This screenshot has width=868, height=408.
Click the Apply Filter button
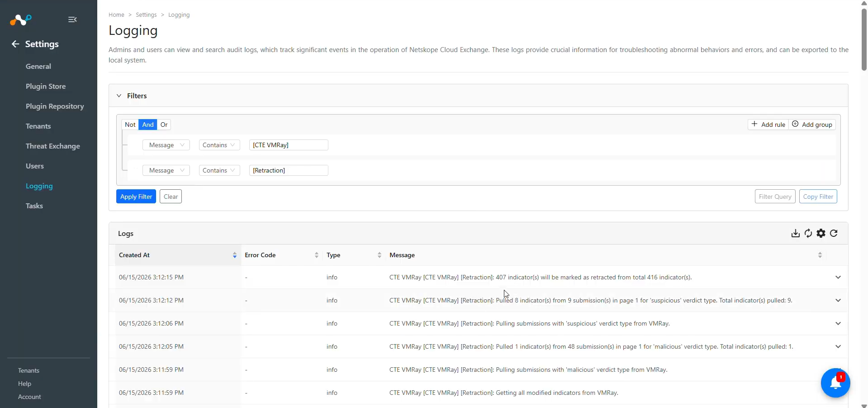click(136, 197)
